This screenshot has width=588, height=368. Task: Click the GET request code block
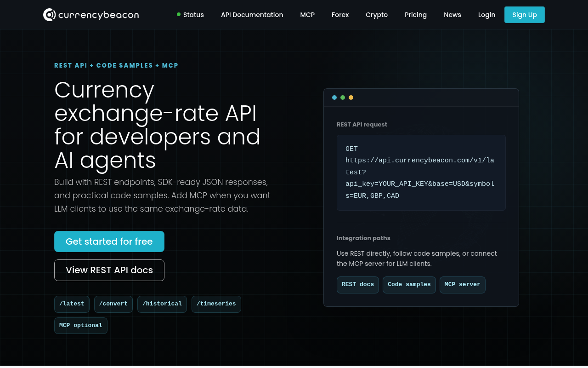tap(421, 172)
